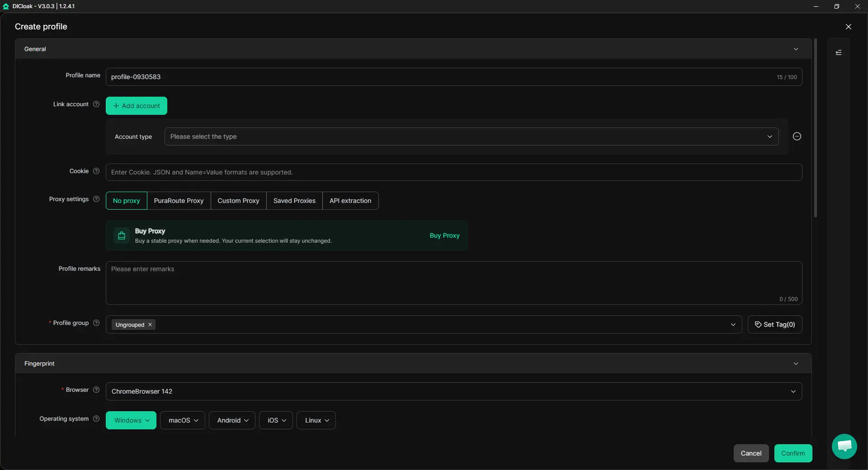Toggle the side outline panel icon
The width and height of the screenshot is (868, 470).
point(839,52)
